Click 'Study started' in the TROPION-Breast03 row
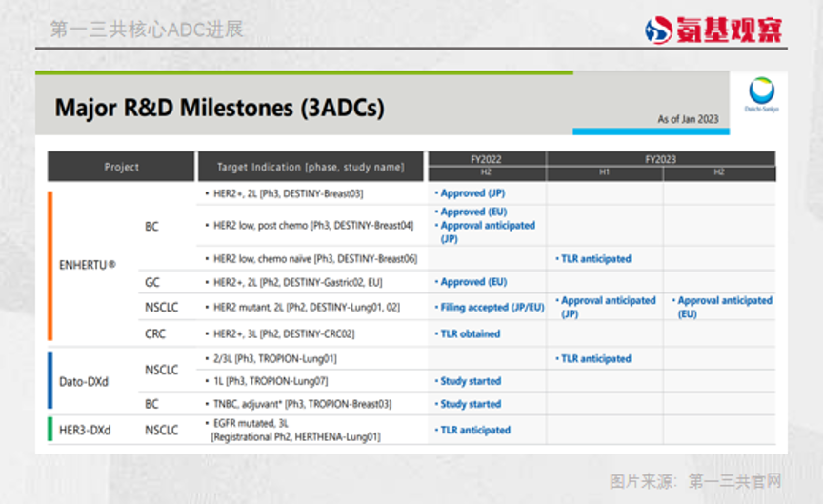Image resolution: width=823 pixels, height=504 pixels. pyautogui.click(x=471, y=404)
